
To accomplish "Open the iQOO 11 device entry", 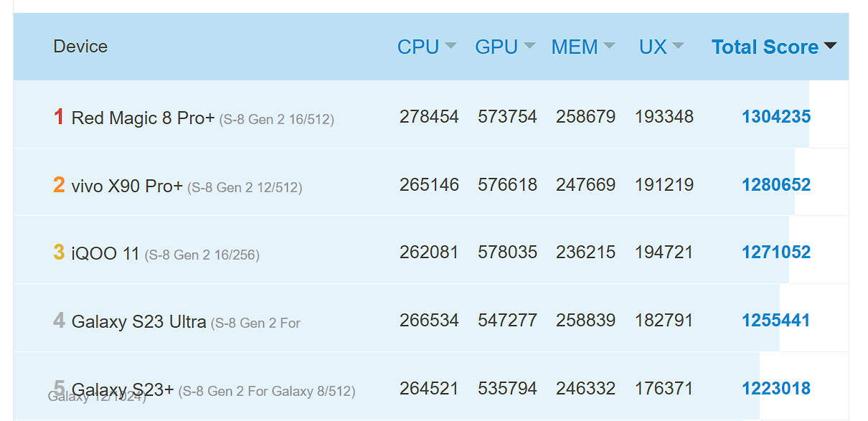I will 105,253.
